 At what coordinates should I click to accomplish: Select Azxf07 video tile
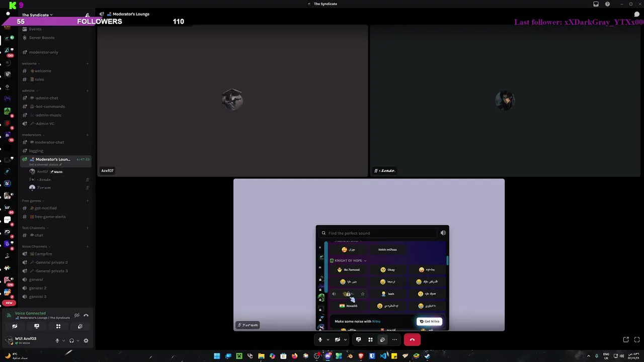[232, 101]
